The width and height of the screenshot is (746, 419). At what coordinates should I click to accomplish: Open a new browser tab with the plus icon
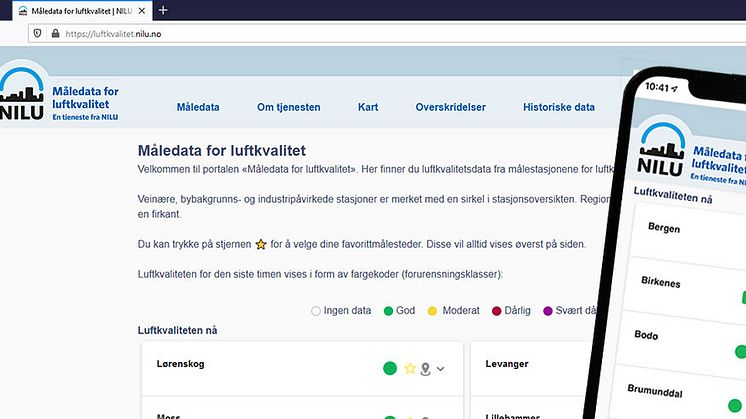coord(163,10)
